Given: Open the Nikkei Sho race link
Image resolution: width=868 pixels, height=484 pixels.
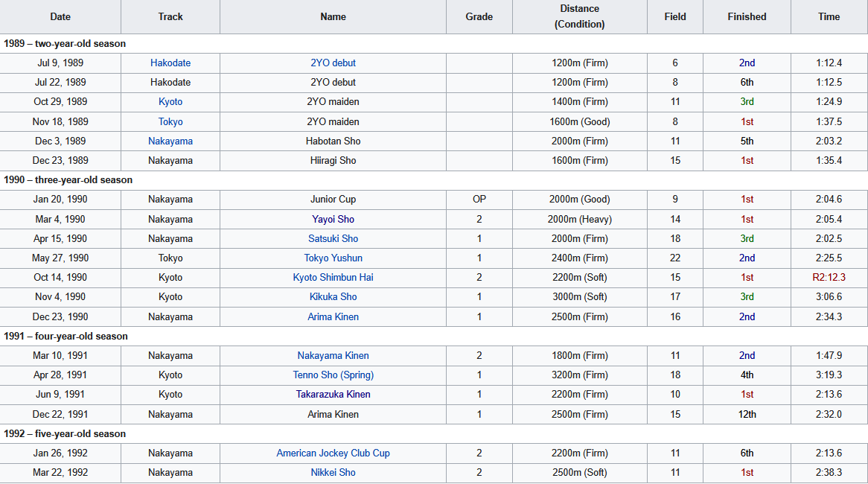Looking at the screenshot, I should 333,472.
